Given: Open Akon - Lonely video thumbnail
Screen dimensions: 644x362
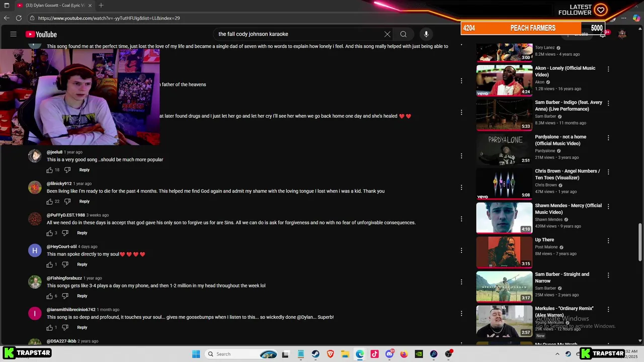Looking at the screenshot, I should (x=504, y=80).
